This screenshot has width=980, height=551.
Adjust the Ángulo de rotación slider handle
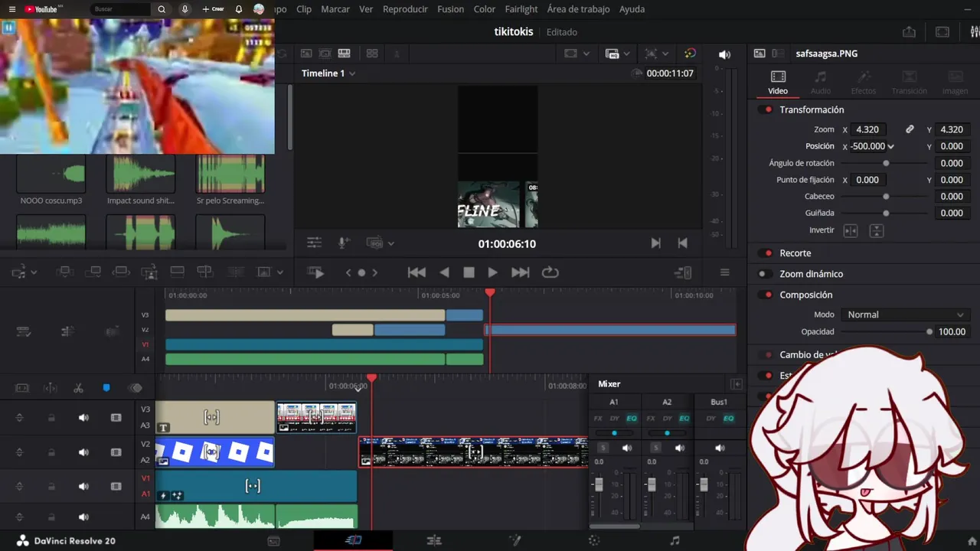pos(886,164)
